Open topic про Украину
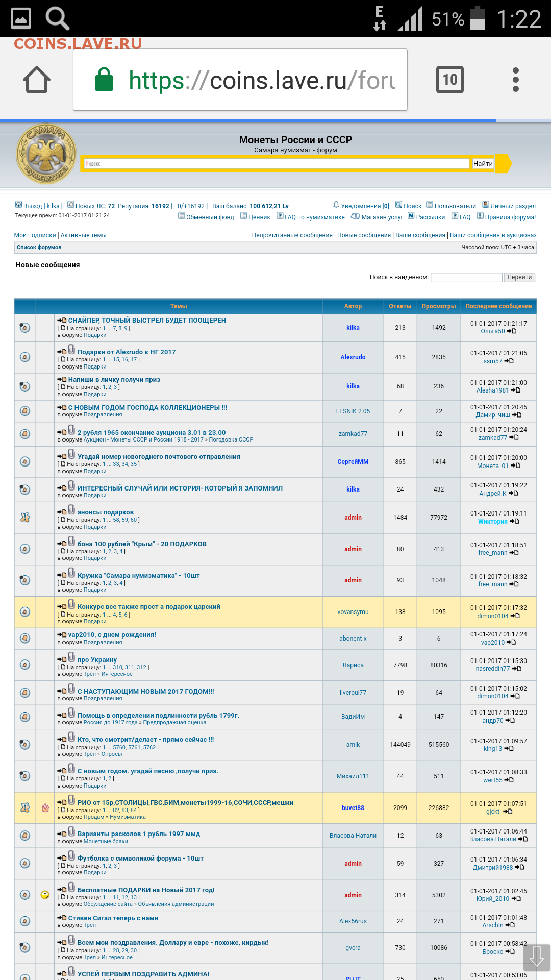The height and width of the screenshot is (980, 551). [x=97, y=660]
